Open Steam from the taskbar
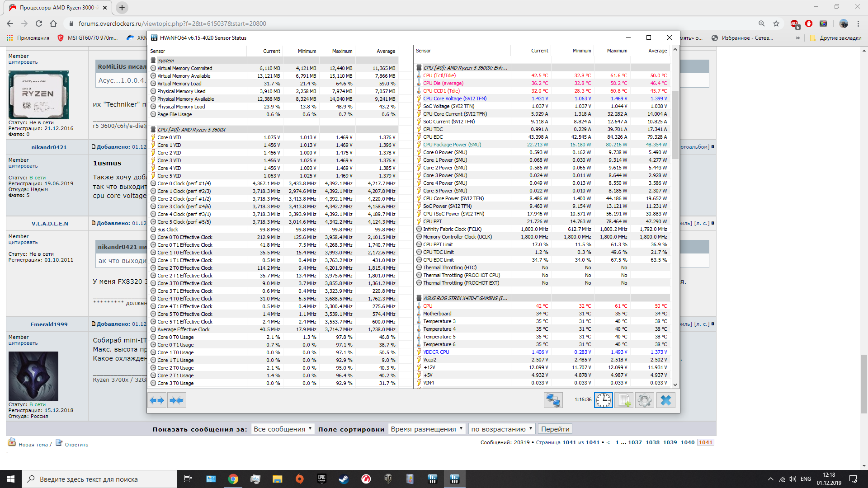The width and height of the screenshot is (868, 488). click(344, 479)
